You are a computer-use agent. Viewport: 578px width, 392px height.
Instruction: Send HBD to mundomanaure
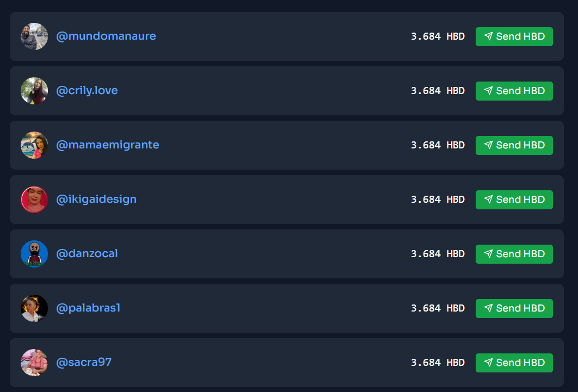click(514, 36)
